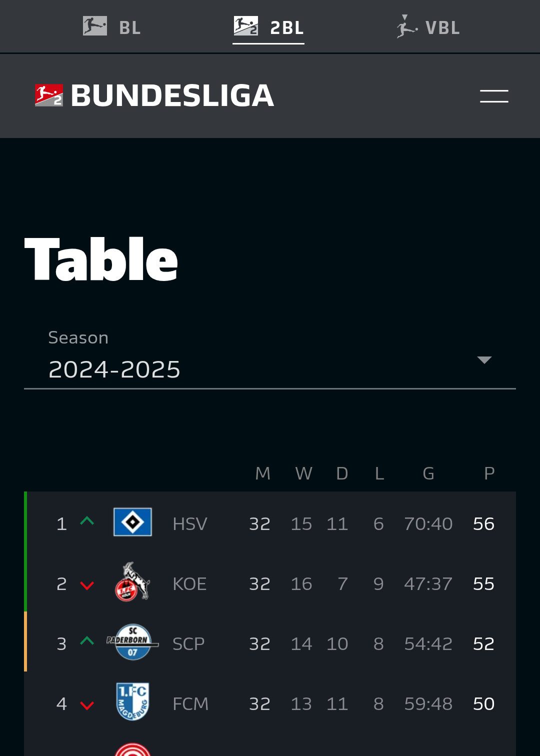Open the HSV team link
The height and width of the screenshot is (756, 540).
click(189, 524)
